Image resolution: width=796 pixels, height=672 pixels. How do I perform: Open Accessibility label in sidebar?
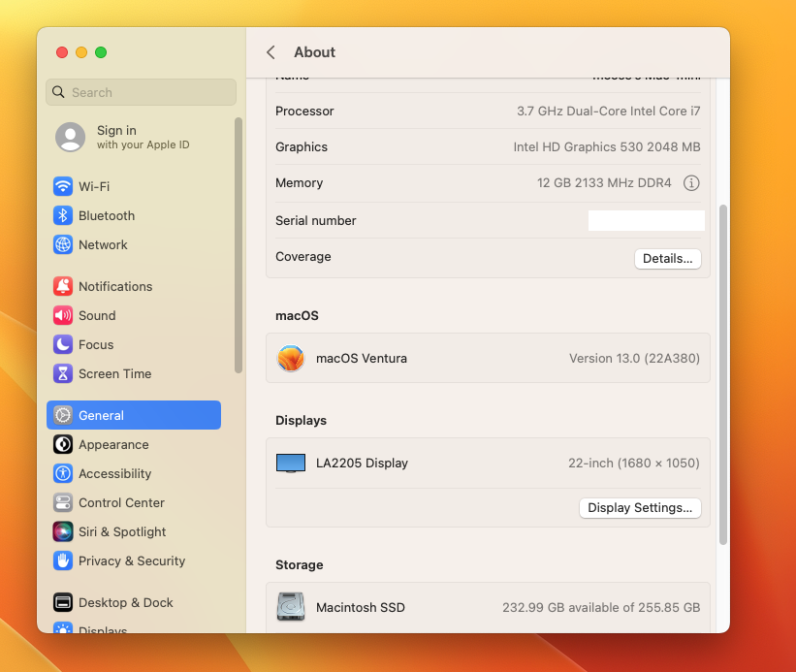[114, 473]
